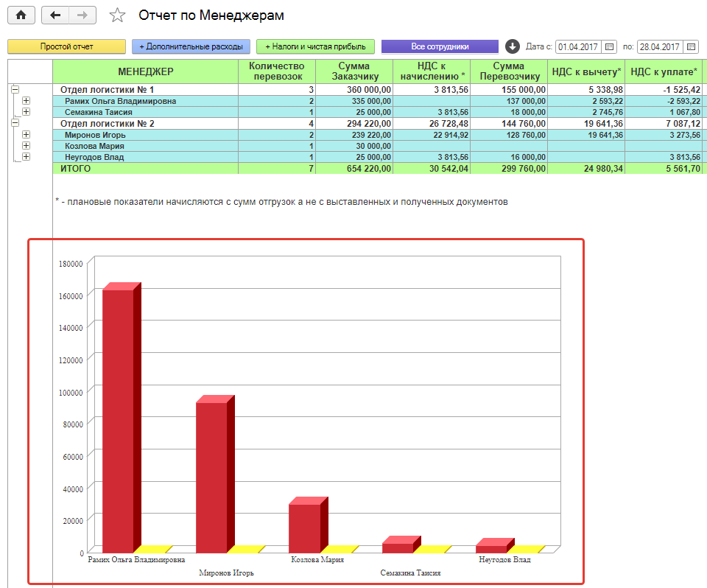Navigate forward with the right arrow
This screenshot has width=707, height=588.
82,15
